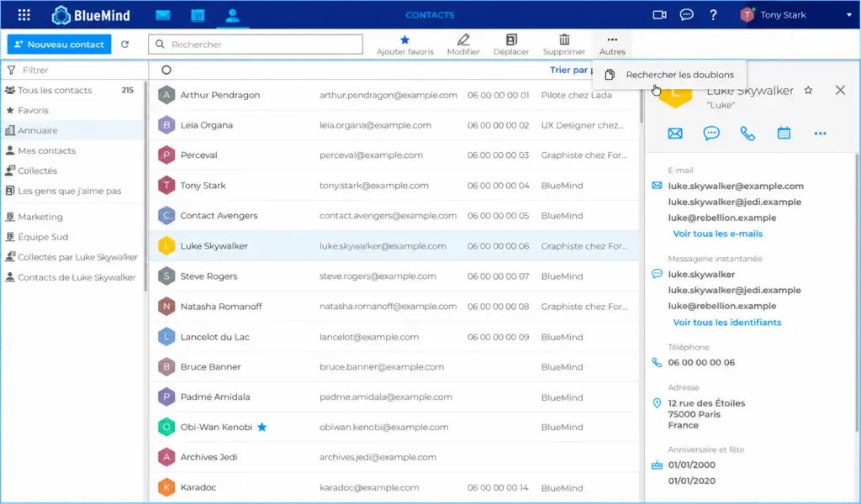
Task: Open more actions ellipsis in contact card
Action: (x=820, y=134)
